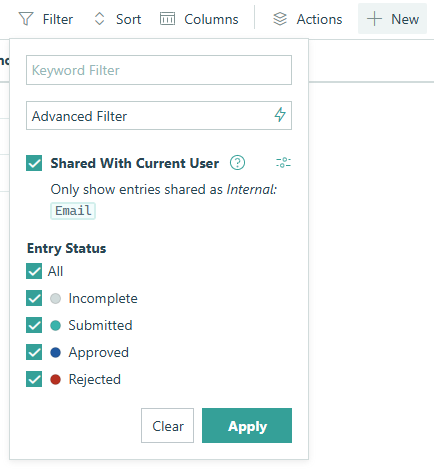Click the Submitted label text

click(100, 325)
